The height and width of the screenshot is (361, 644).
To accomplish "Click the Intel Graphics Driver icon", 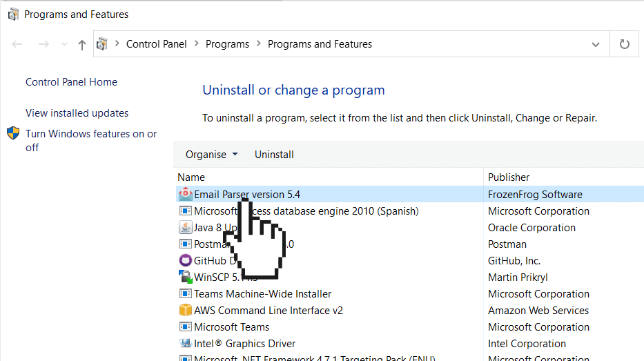I will click(x=186, y=343).
